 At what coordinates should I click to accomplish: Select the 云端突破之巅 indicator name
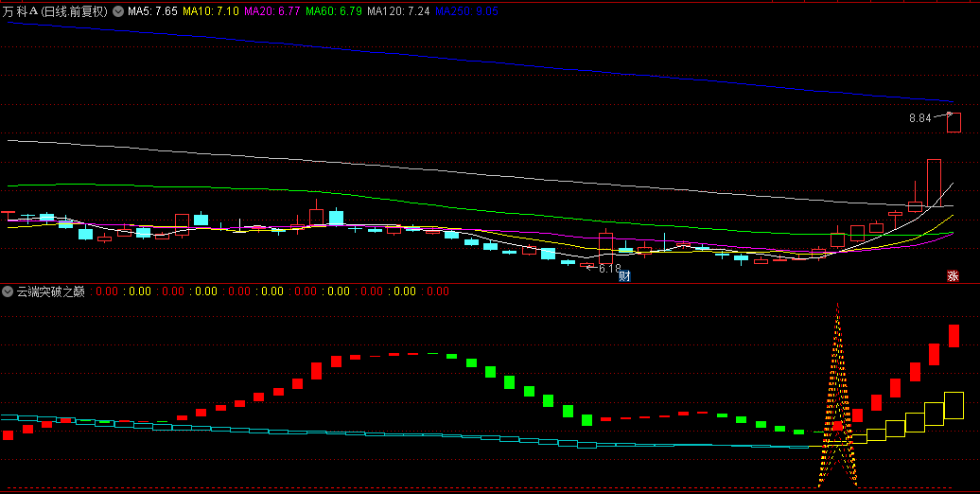(x=51, y=291)
